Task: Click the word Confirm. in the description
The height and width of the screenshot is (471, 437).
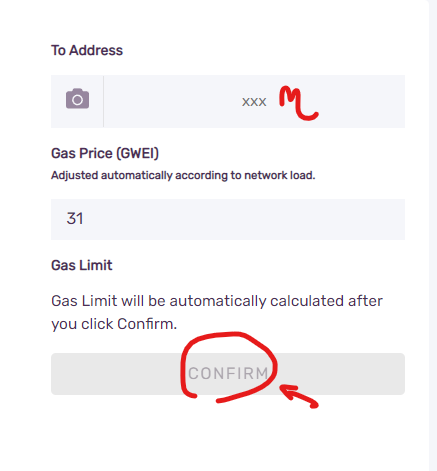Action: point(147,324)
